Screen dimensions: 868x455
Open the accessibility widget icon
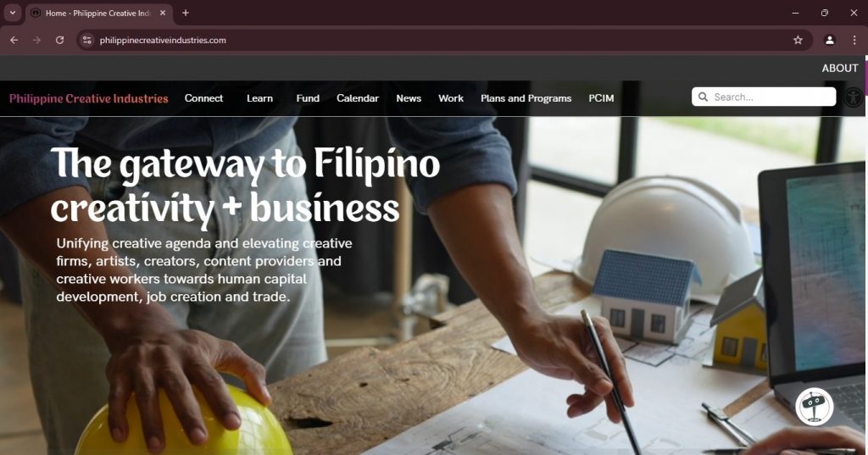(x=853, y=97)
